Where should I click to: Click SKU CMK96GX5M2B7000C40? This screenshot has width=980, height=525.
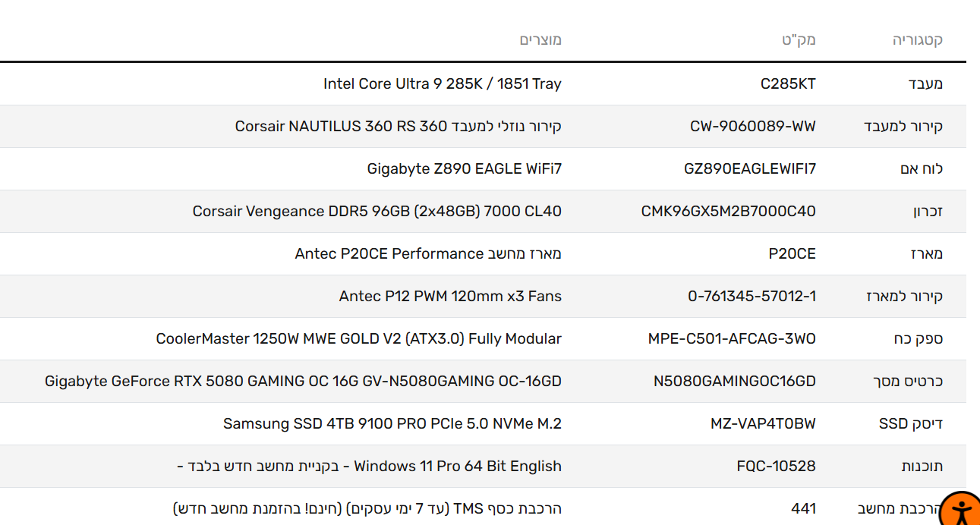tap(728, 211)
